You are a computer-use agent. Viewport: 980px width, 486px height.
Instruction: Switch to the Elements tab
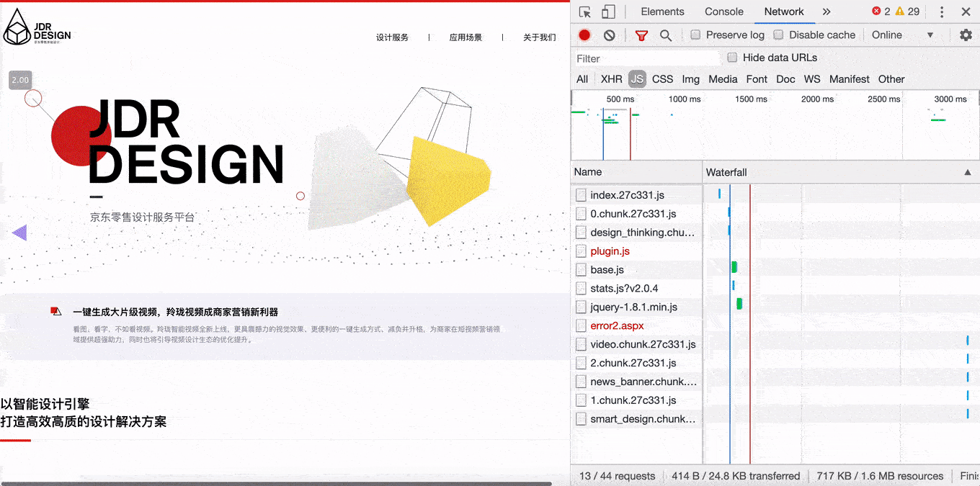point(662,12)
